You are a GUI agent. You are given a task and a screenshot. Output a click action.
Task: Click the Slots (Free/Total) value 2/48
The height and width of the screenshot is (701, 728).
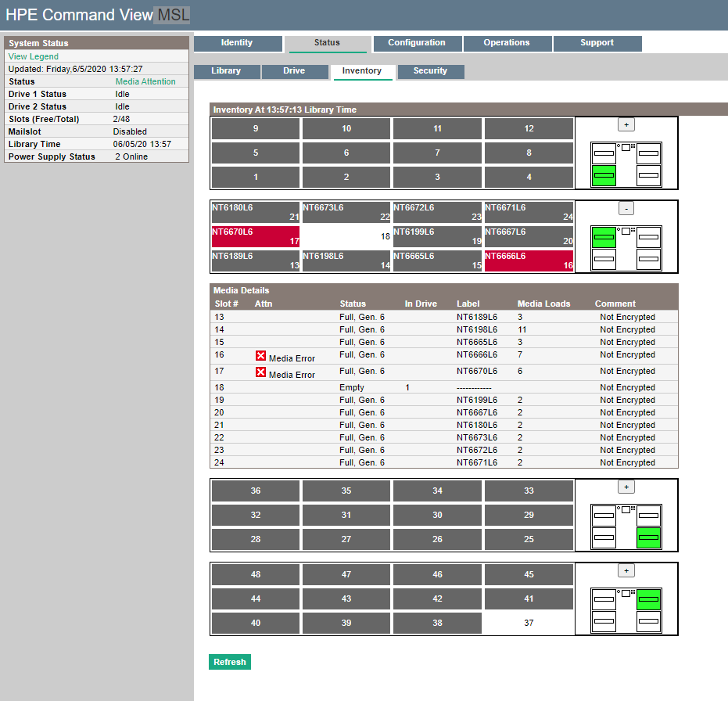tap(121, 119)
